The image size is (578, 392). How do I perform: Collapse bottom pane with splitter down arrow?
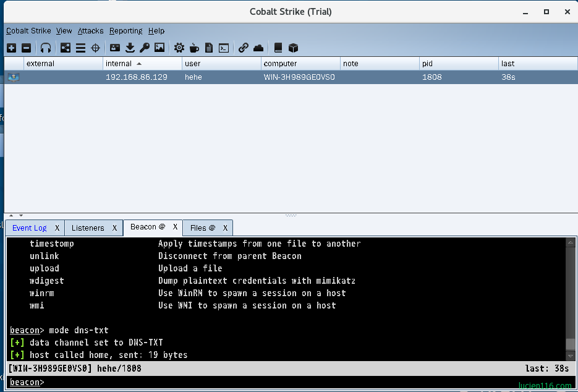21,215
